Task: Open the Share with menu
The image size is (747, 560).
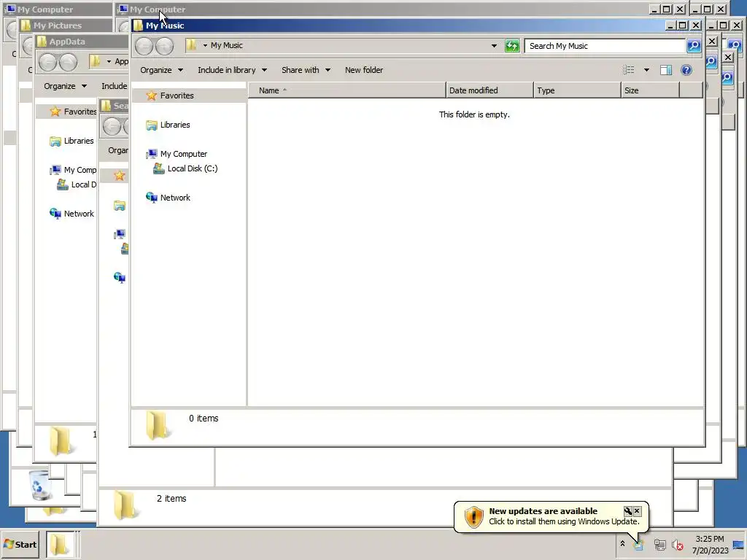Action: 306,70
